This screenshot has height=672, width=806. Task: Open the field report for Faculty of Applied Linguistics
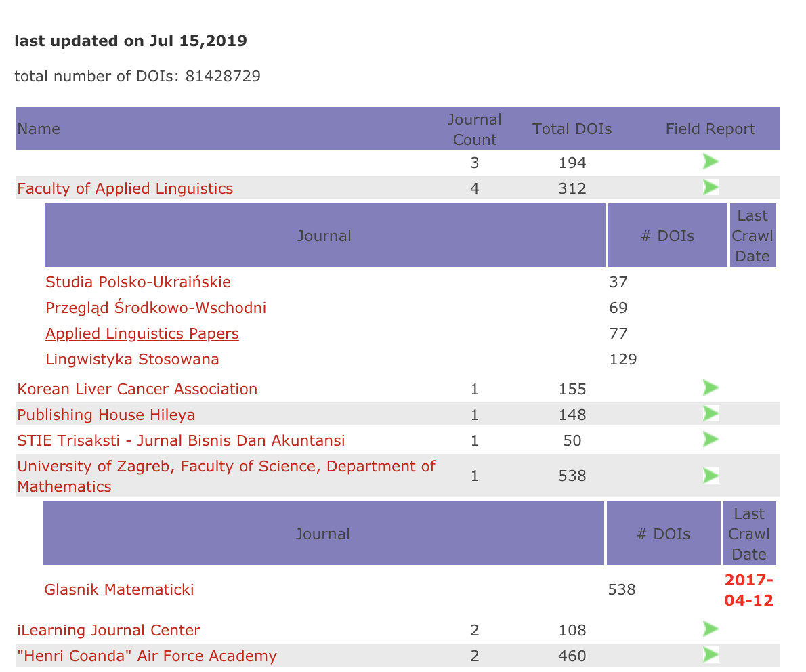click(x=710, y=187)
